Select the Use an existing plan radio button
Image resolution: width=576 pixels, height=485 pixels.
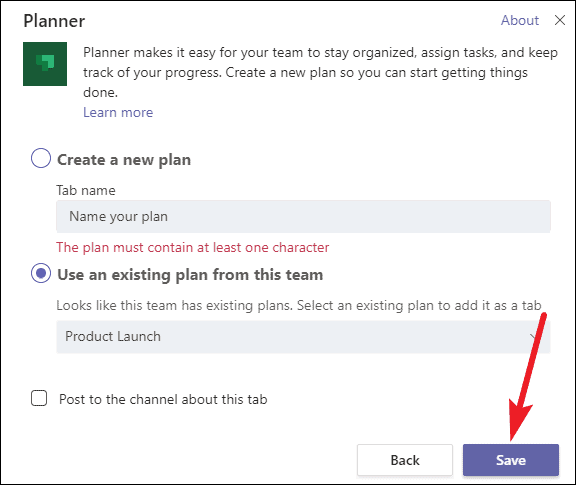[41, 273]
